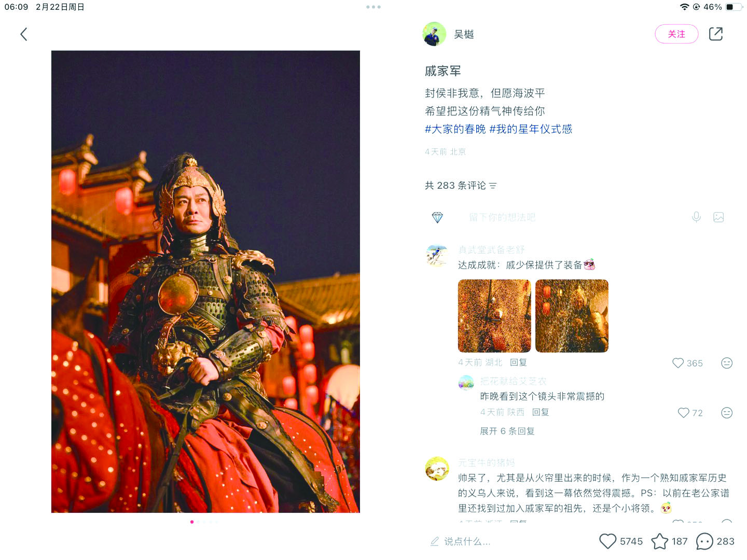Image resolution: width=747 pixels, height=560 pixels.
Task: Open the first comment image thumbnail
Action: [x=494, y=316]
